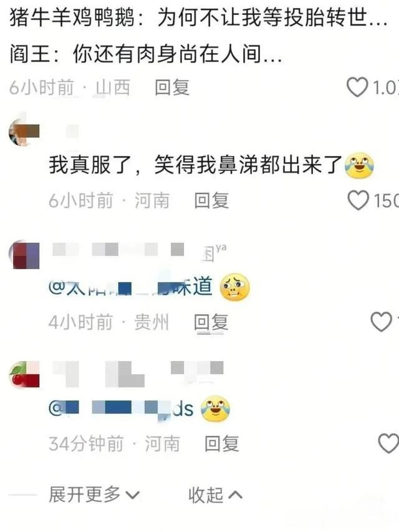Tap the heart on 34分钟前 comment

click(x=388, y=443)
